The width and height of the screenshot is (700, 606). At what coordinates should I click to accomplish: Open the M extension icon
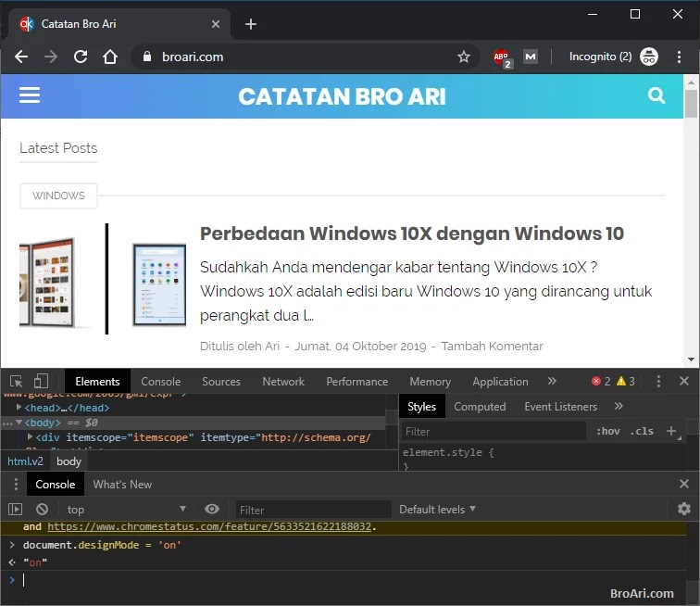(x=531, y=57)
